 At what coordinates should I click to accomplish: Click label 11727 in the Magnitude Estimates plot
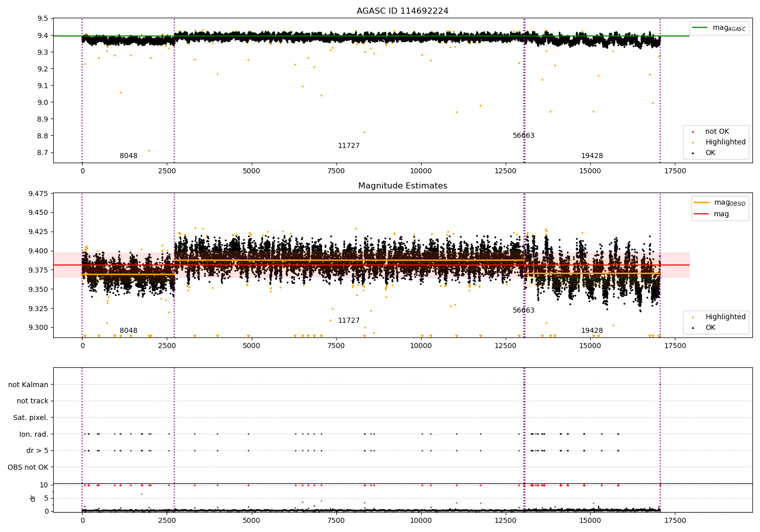pos(349,321)
